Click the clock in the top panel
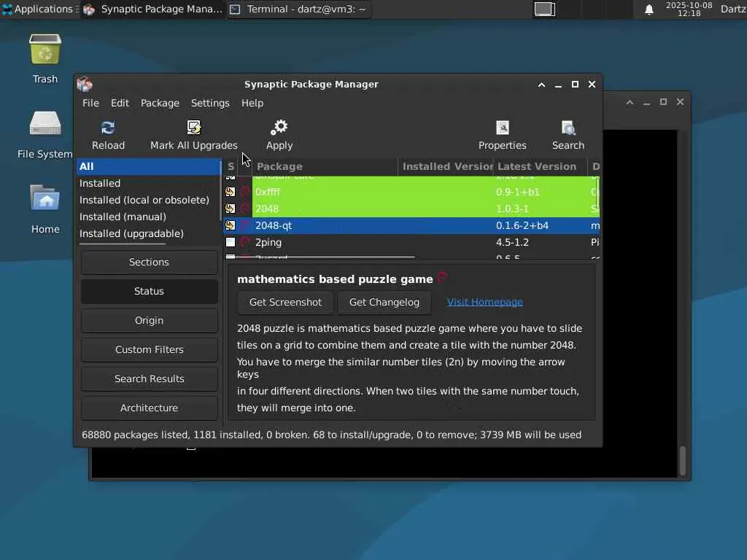 pyautogui.click(x=689, y=9)
